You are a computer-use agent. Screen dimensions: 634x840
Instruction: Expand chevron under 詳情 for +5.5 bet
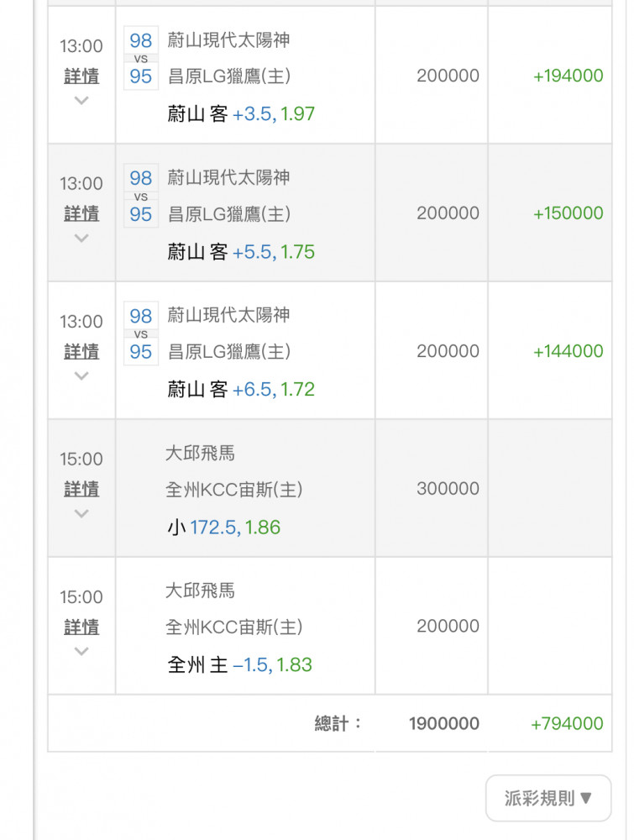81,239
